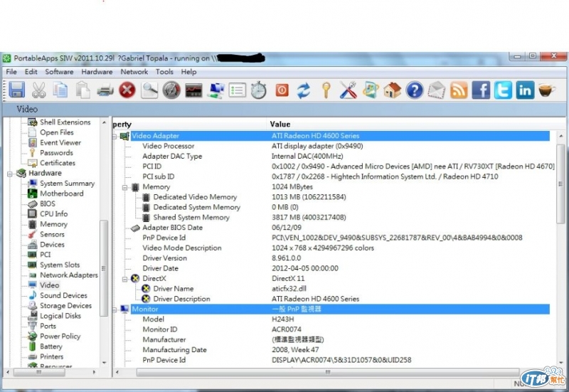Viewport: 569px width, 392px height.
Task: Click the Driver Version value 8.961.0.0
Action: [287, 258]
